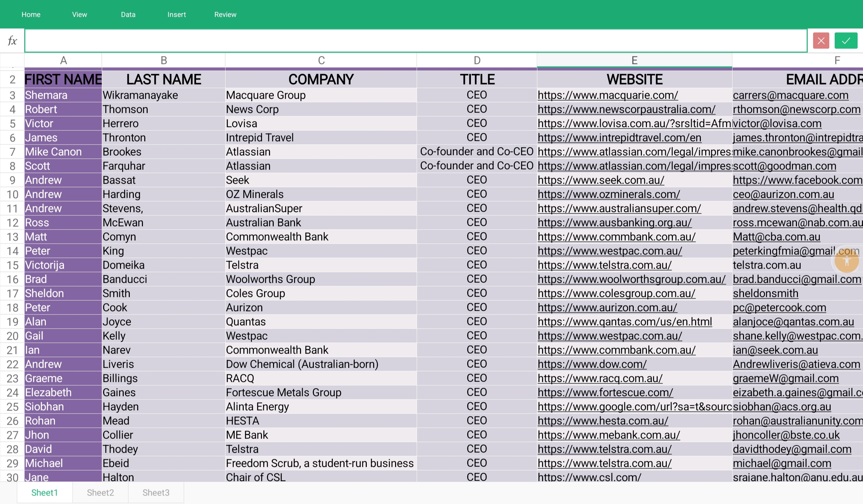Image resolution: width=863 pixels, height=504 pixels.
Task: Click the jhoncoller@bste.co.uk email link
Action: click(x=786, y=435)
